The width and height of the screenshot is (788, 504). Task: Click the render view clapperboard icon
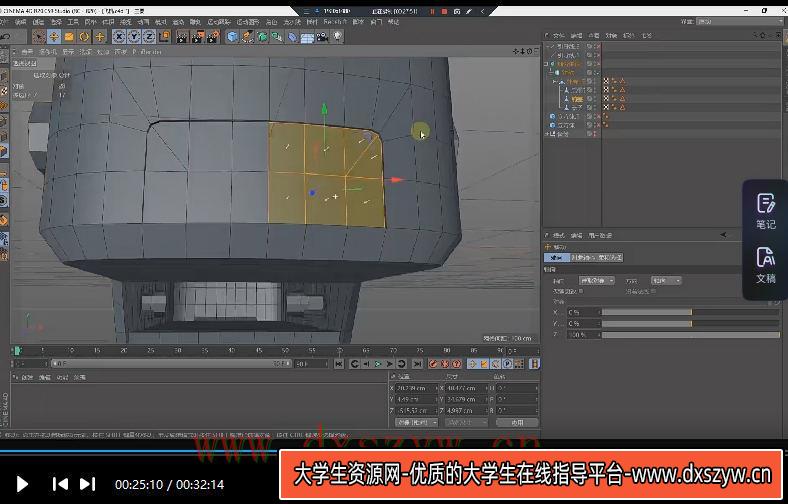(182, 37)
